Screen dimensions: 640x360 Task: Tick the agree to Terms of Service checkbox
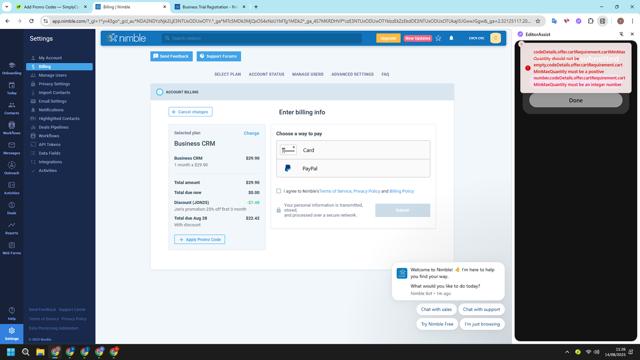[278, 191]
